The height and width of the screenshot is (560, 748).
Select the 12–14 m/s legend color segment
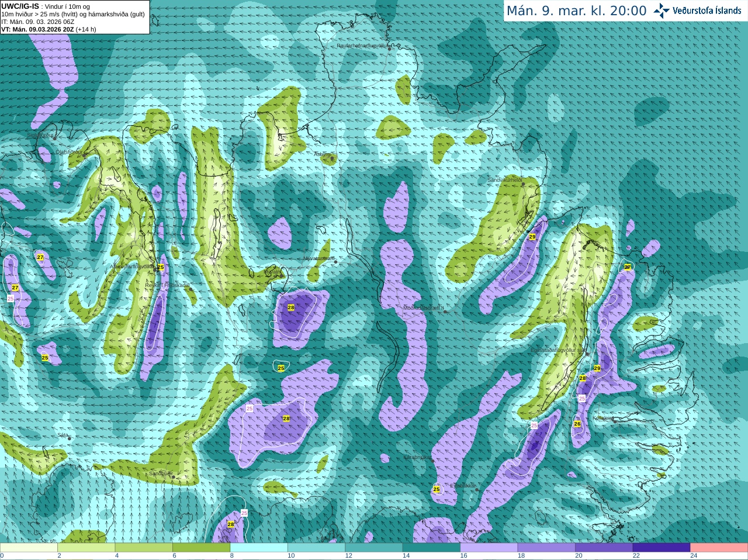[374, 548]
